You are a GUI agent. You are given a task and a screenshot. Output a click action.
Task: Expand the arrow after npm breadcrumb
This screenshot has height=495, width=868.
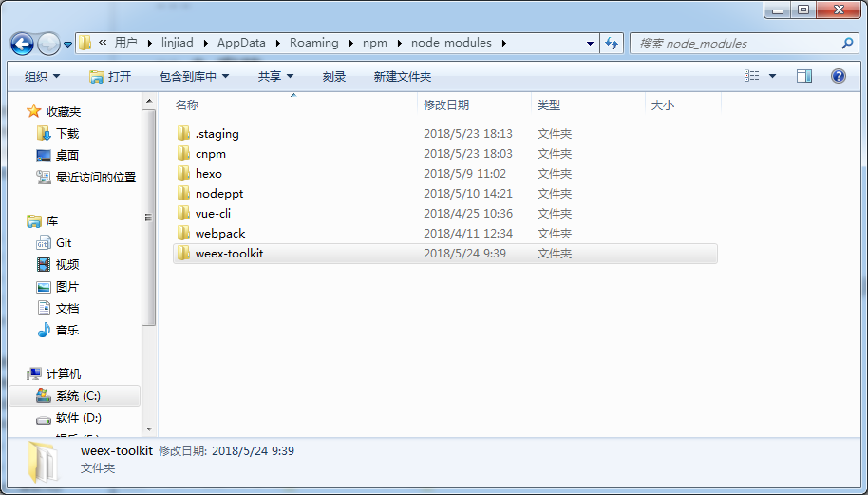coord(399,43)
